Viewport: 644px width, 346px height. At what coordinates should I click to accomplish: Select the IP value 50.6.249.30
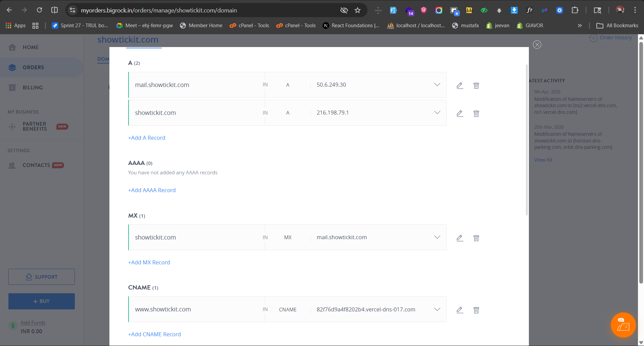[331, 85]
